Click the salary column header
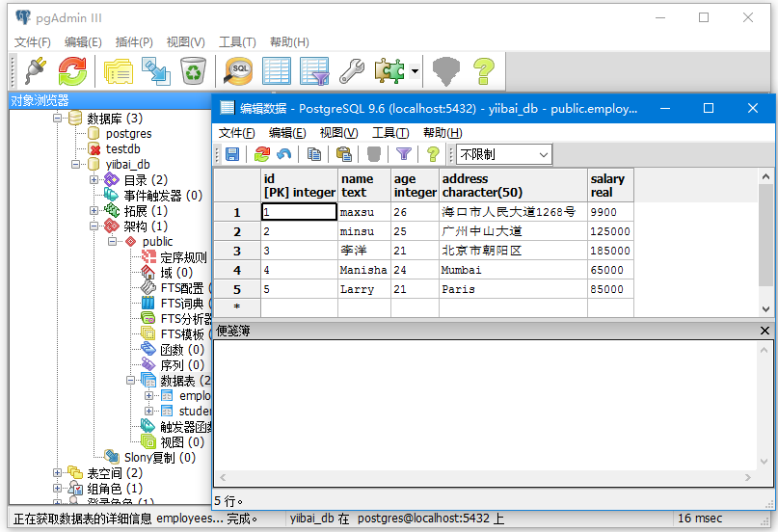778x532 pixels. pyautogui.click(x=609, y=185)
